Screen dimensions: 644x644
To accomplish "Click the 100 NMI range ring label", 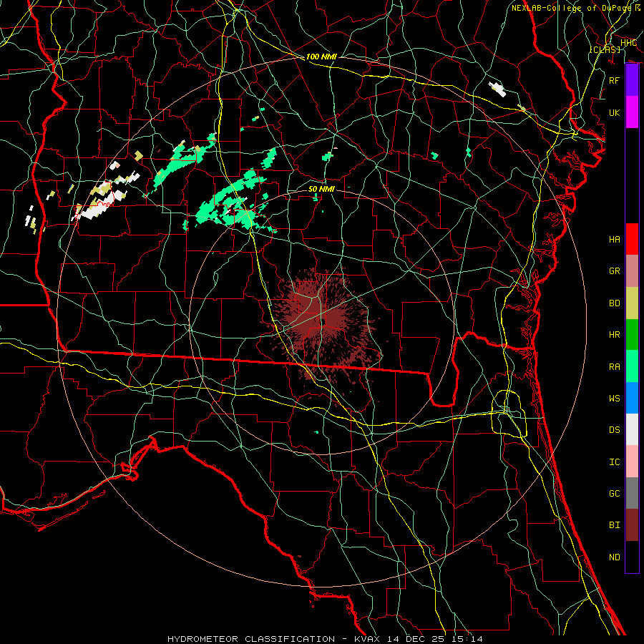I will [321, 57].
